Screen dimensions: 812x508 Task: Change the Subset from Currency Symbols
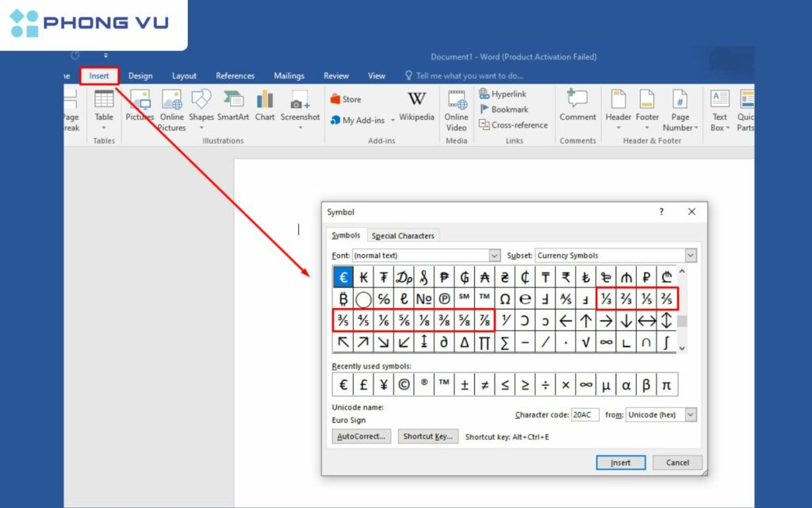[x=689, y=255]
